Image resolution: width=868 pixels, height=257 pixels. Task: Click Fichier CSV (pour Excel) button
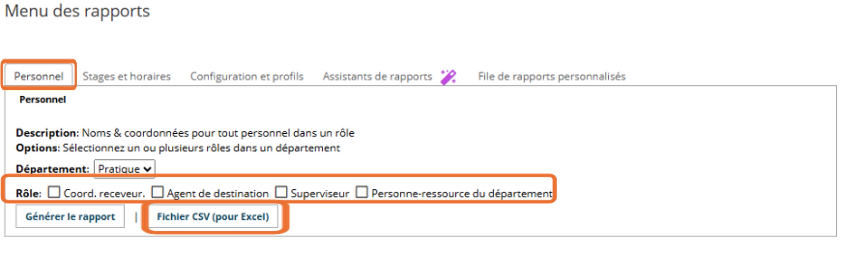click(x=213, y=217)
